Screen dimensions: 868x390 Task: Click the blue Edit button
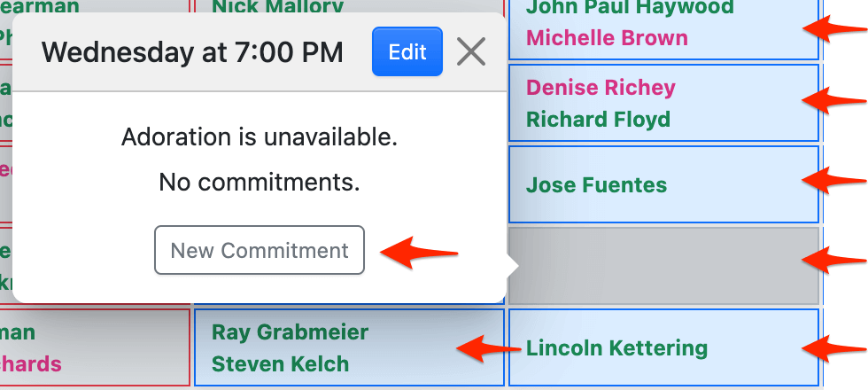407,51
